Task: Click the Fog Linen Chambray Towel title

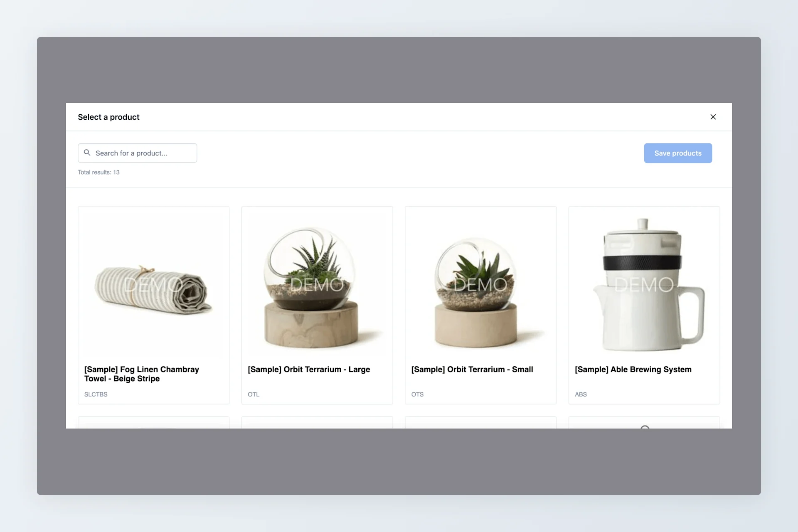Action: click(142, 374)
